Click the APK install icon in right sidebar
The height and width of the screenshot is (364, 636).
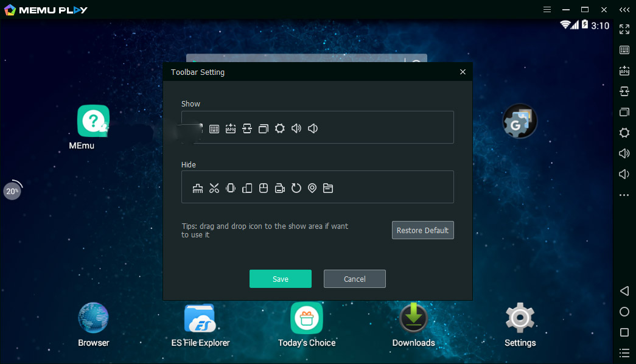(624, 71)
